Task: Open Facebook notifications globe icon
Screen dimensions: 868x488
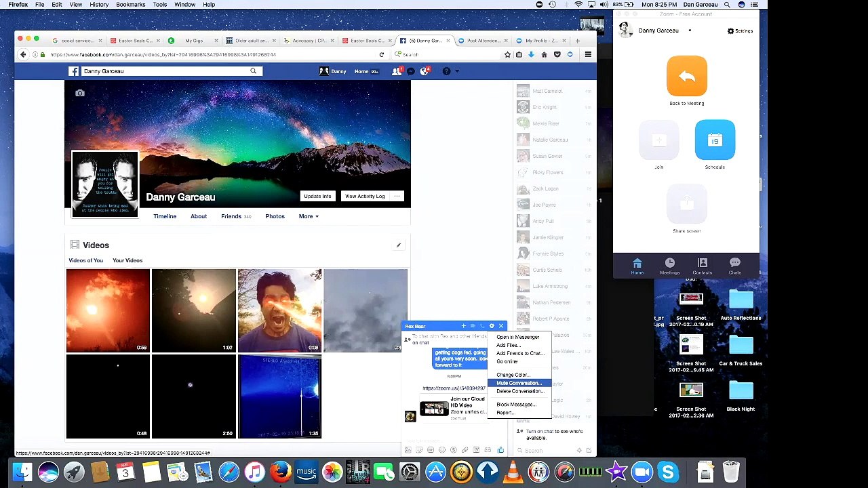Action: pyautogui.click(x=425, y=71)
